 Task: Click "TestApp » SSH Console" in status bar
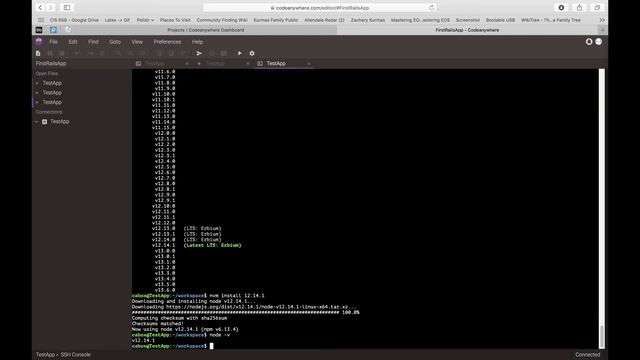click(63, 355)
